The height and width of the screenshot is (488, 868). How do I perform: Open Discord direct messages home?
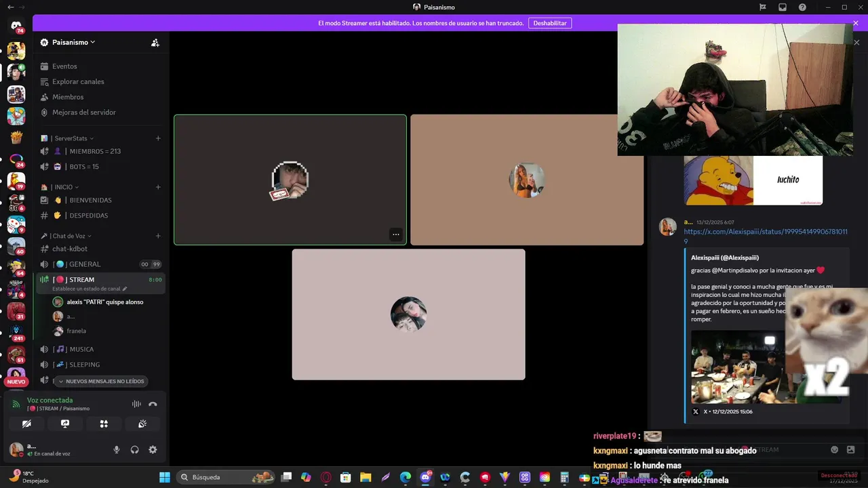[x=16, y=26]
